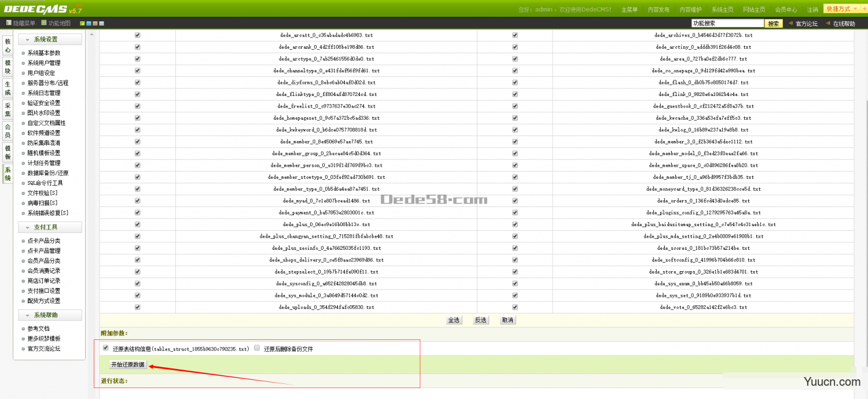Viewport: 868px width, 399px height.
Task: Select the tan skin color swatch
Action: pos(95,24)
